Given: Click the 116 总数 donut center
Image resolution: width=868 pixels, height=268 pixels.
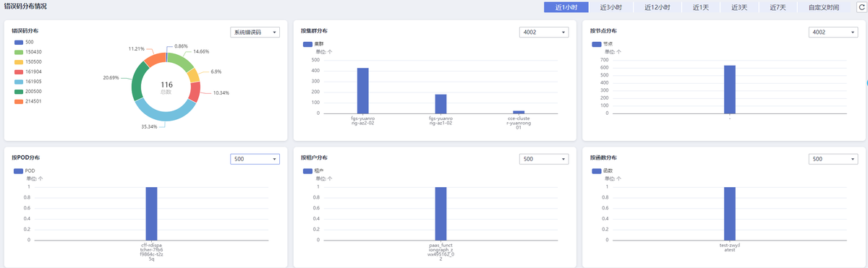Looking at the screenshot, I should tap(166, 87).
